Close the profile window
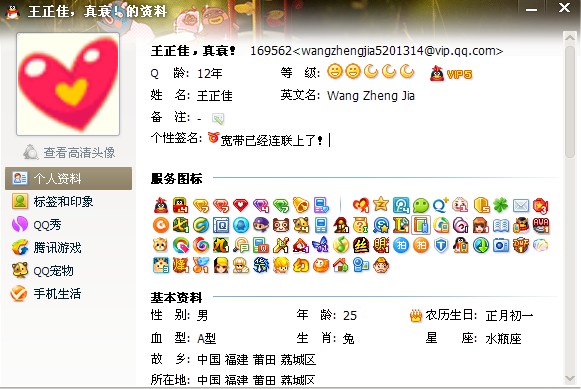This screenshot has width=581, height=389. click(x=564, y=8)
